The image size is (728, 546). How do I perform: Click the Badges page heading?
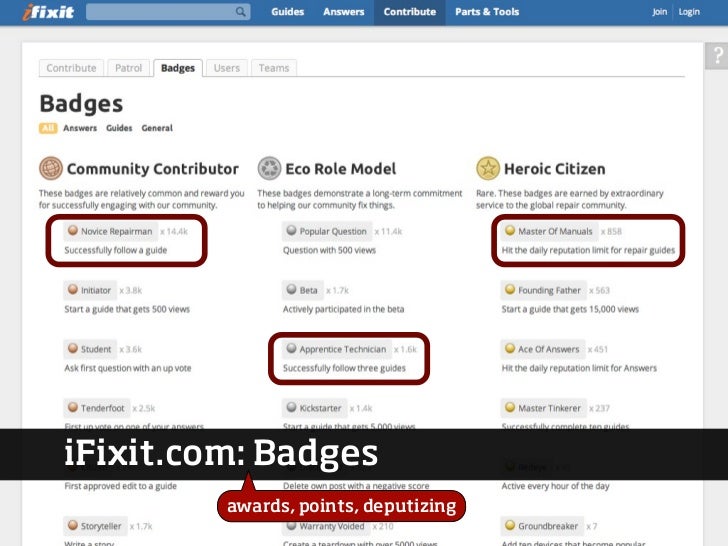click(x=81, y=104)
